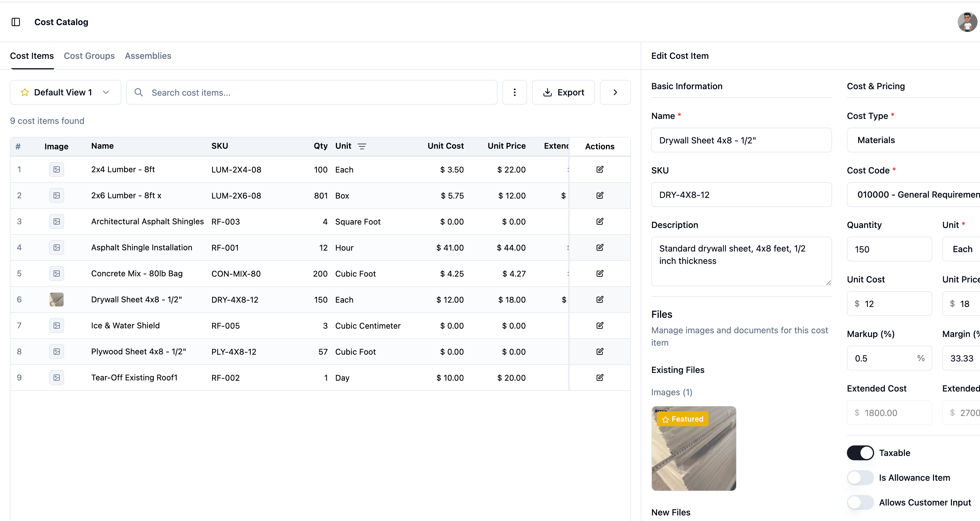Edit the Concrete Mix - 80lb Bag row
980x521 pixels.
pos(600,273)
